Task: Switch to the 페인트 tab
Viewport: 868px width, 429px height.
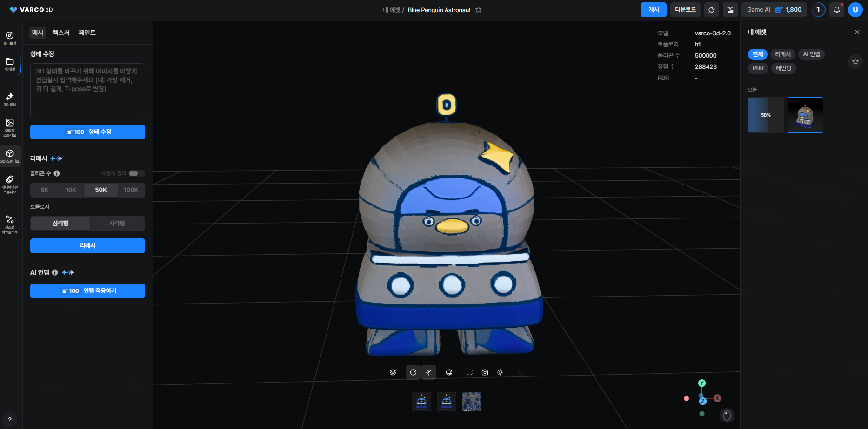Action: coord(87,33)
